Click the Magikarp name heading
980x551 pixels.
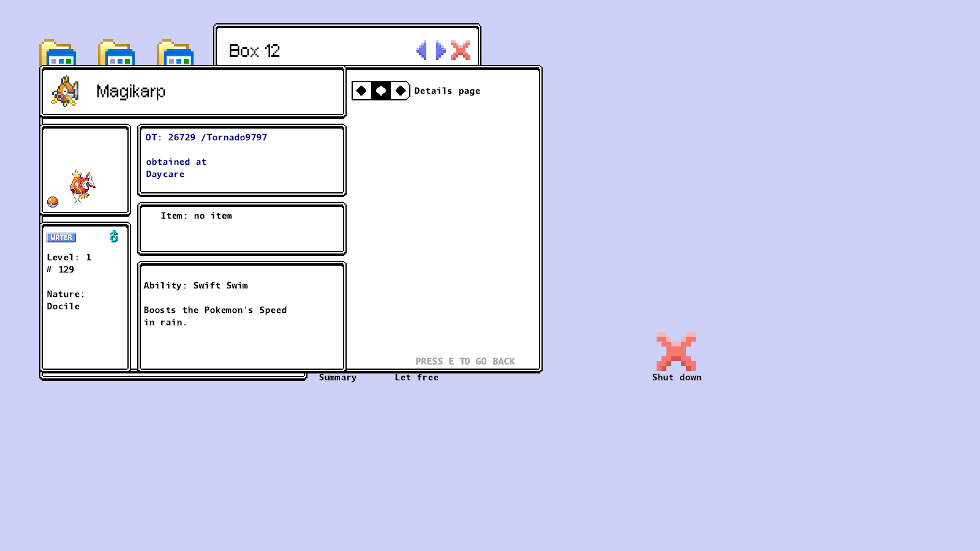[131, 92]
